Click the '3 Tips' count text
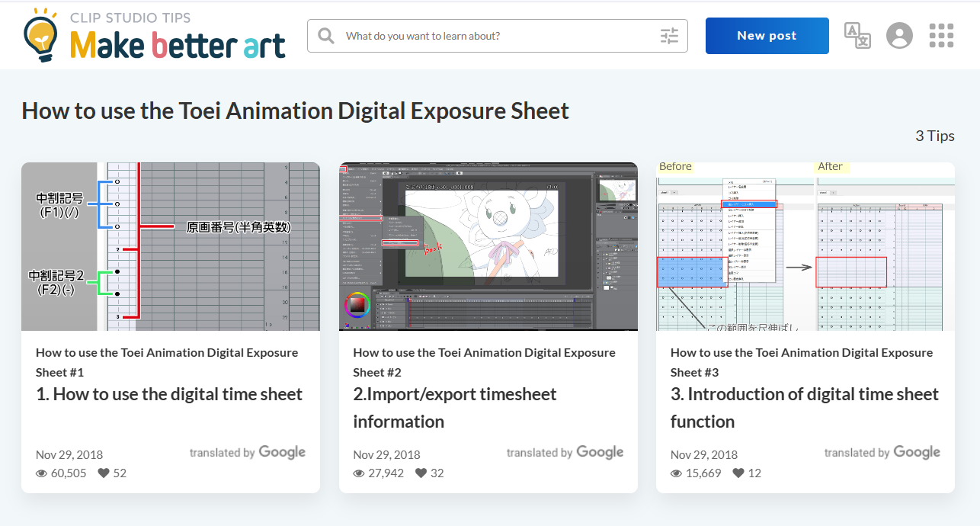Screen dimensions: 980x526 coord(935,136)
